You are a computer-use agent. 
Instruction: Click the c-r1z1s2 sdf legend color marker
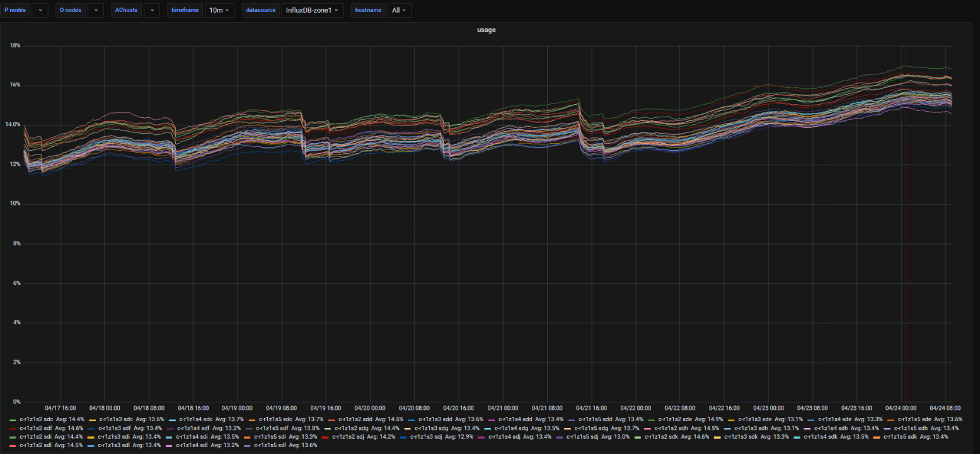coord(13,428)
